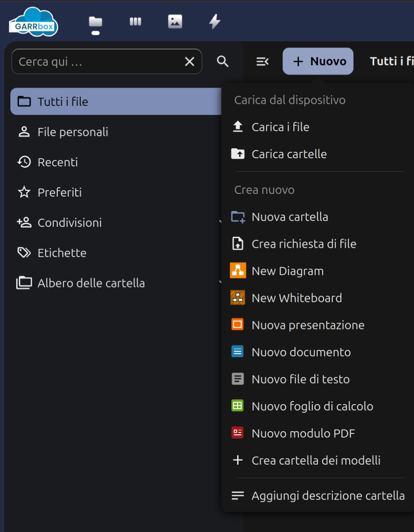Create a Nuova cartella
This screenshot has width=414, height=532.
289,217
